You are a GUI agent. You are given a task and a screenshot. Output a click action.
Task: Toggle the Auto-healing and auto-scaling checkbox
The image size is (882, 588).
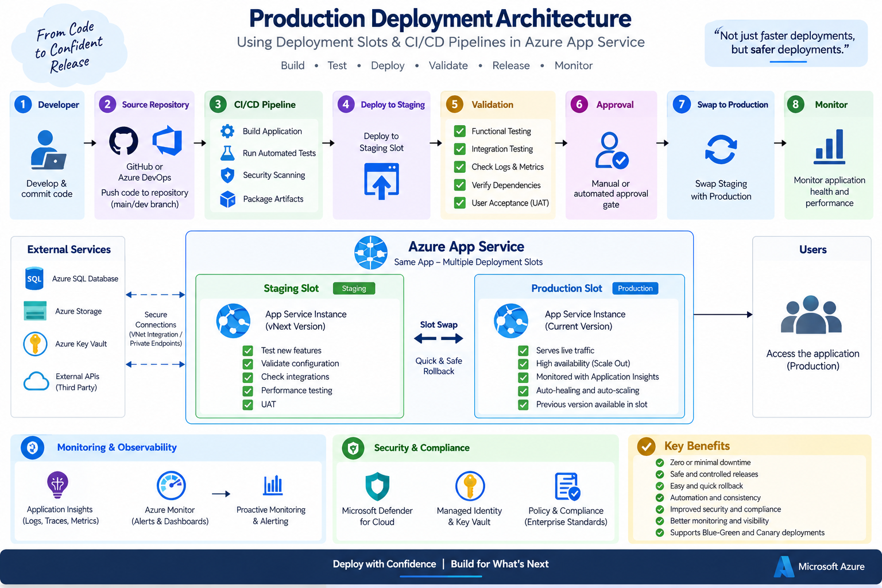coord(523,391)
